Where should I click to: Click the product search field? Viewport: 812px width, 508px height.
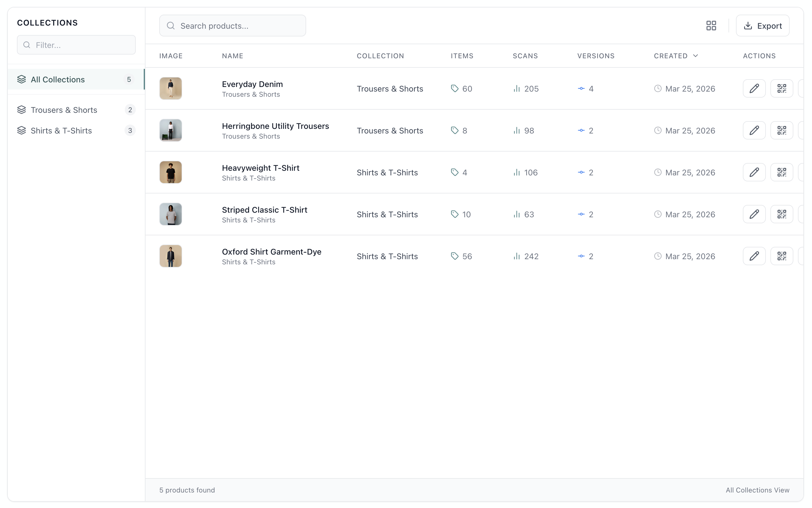[x=232, y=25]
